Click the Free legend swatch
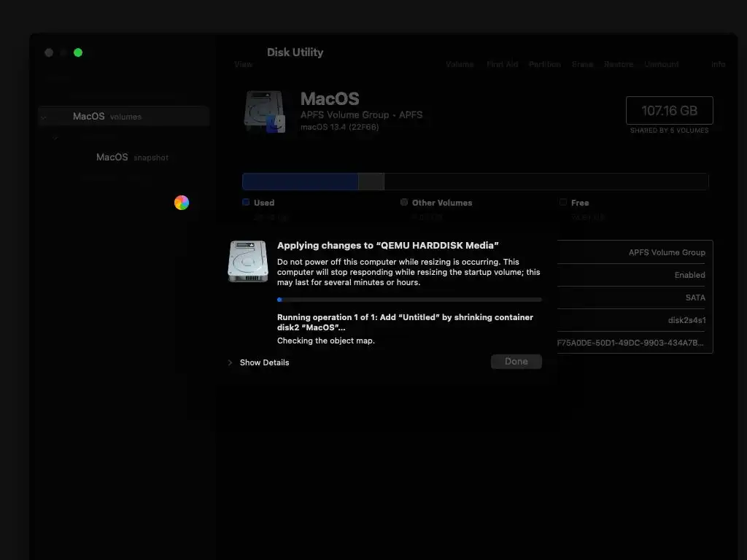Screen dimensions: 747x560 point(563,203)
